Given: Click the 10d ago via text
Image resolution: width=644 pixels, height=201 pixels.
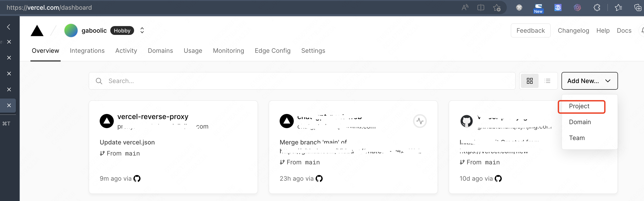Looking at the screenshot, I should pyautogui.click(x=476, y=178).
